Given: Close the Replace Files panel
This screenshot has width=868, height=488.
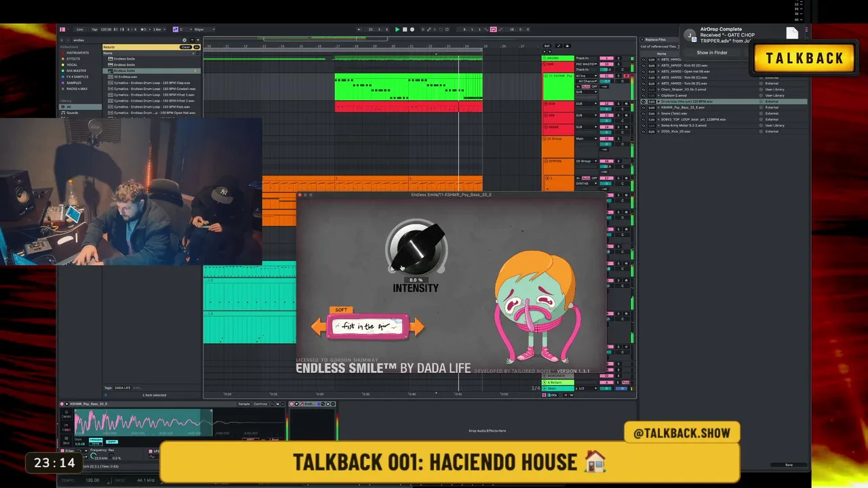Looking at the screenshot, I should (x=643, y=40).
